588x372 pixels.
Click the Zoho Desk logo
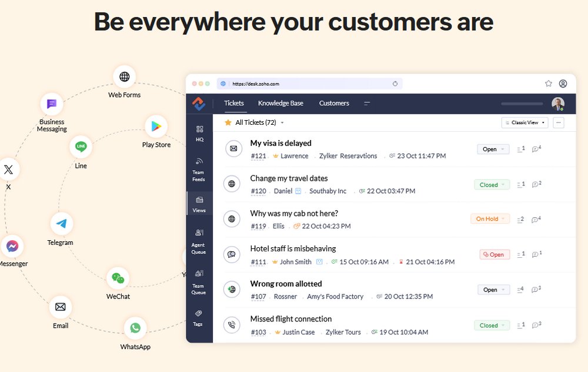(x=199, y=104)
